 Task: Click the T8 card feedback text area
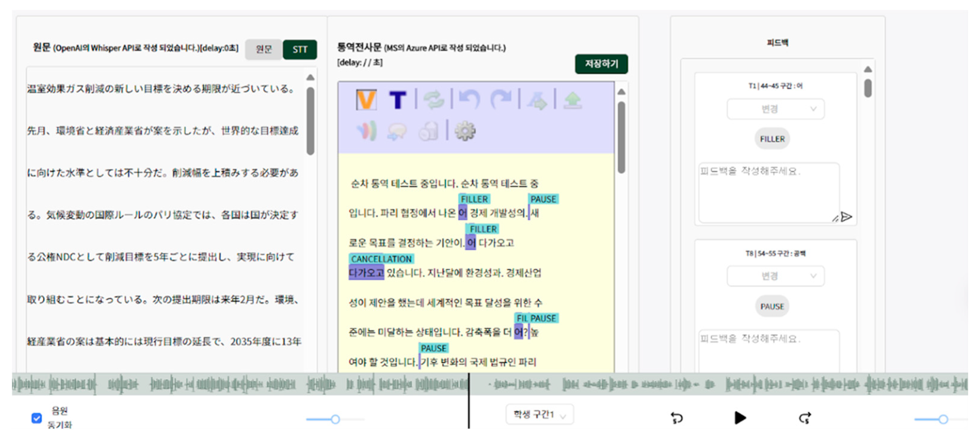pos(769,351)
